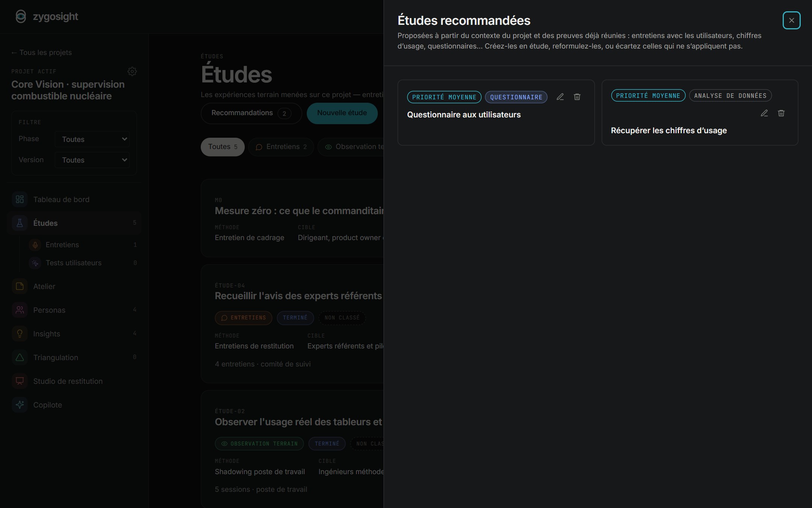The height and width of the screenshot is (508, 812).
Task: Click the Analyse de données tag
Action: coord(730,96)
